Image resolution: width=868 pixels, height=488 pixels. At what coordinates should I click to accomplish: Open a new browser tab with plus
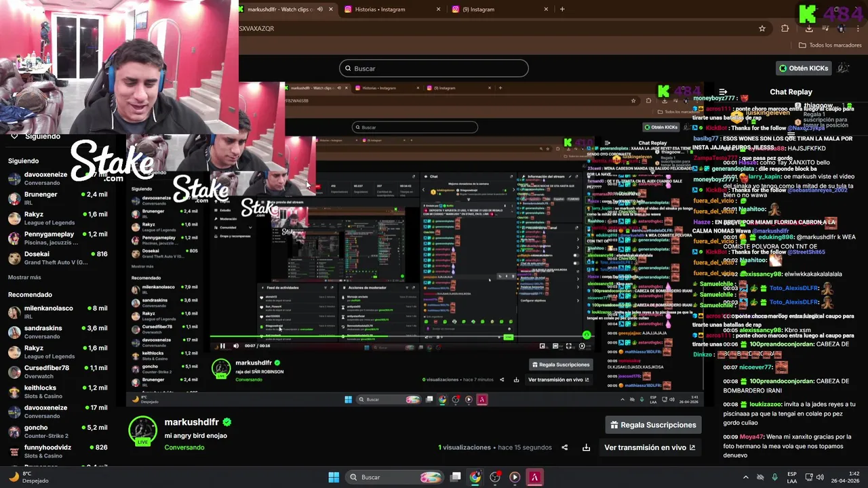coord(562,9)
